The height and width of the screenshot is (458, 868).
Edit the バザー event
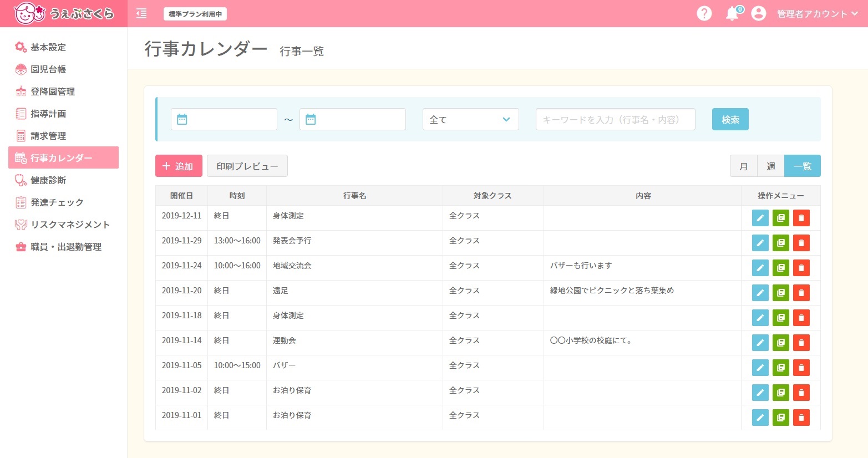click(760, 368)
